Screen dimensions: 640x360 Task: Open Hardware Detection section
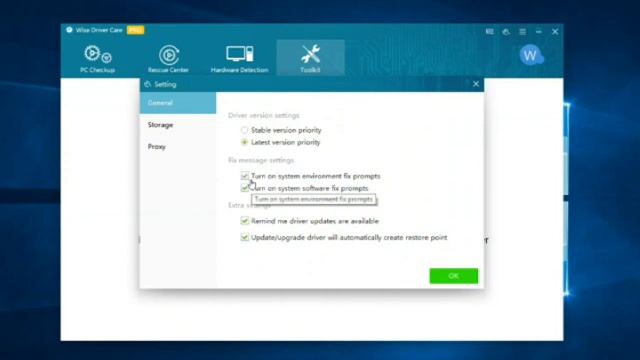[x=240, y=58]
